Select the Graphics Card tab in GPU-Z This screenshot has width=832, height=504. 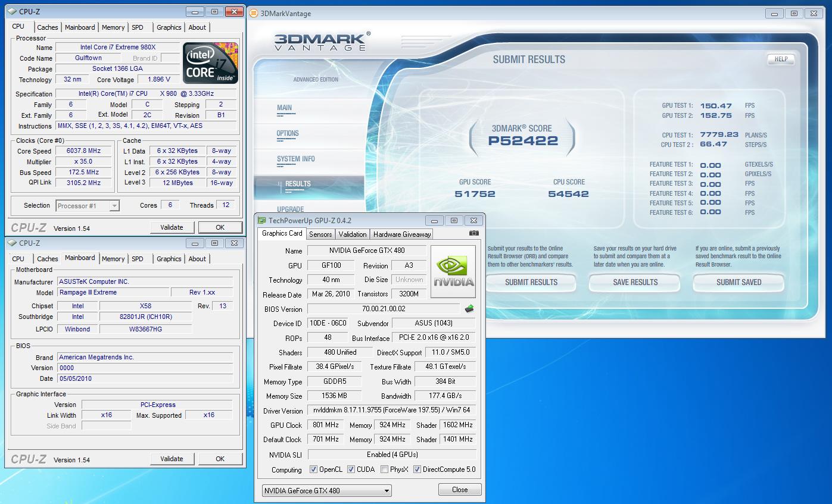282,233
